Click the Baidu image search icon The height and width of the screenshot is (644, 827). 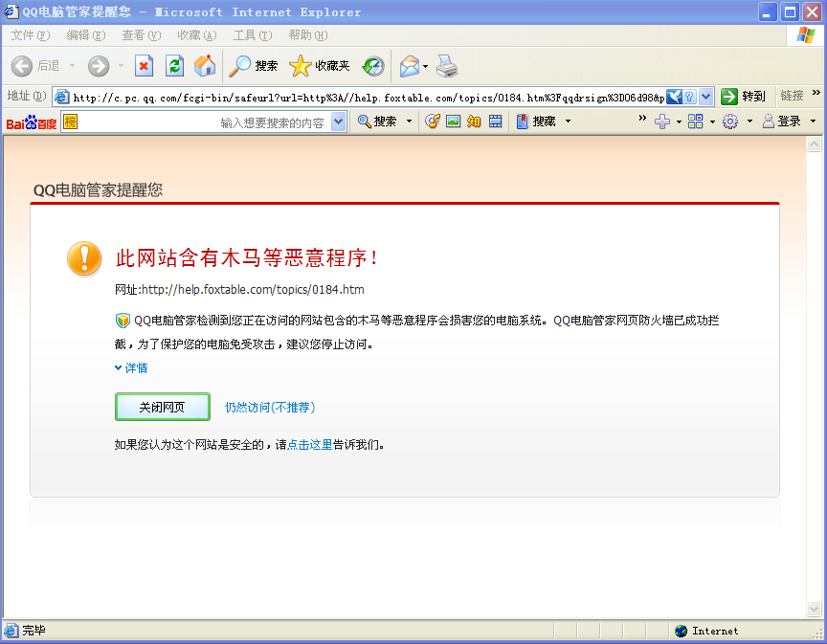pyautogui.click(x=453, y=122)
